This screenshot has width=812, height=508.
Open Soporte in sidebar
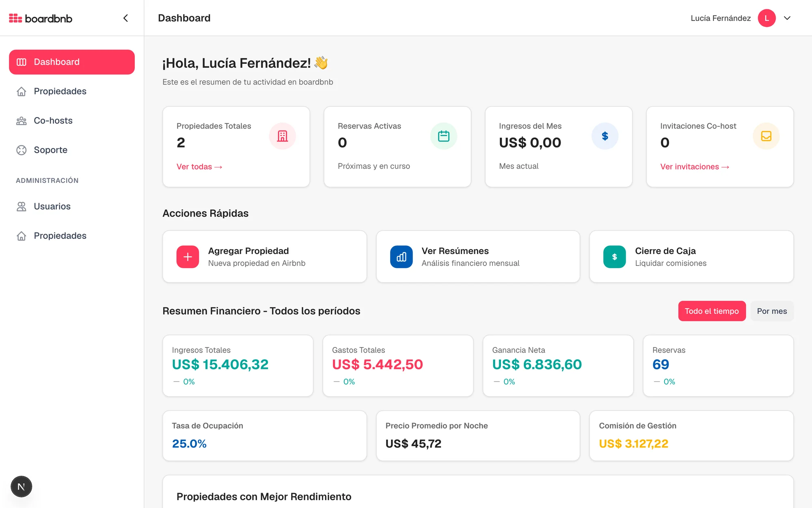pos(72,150)
